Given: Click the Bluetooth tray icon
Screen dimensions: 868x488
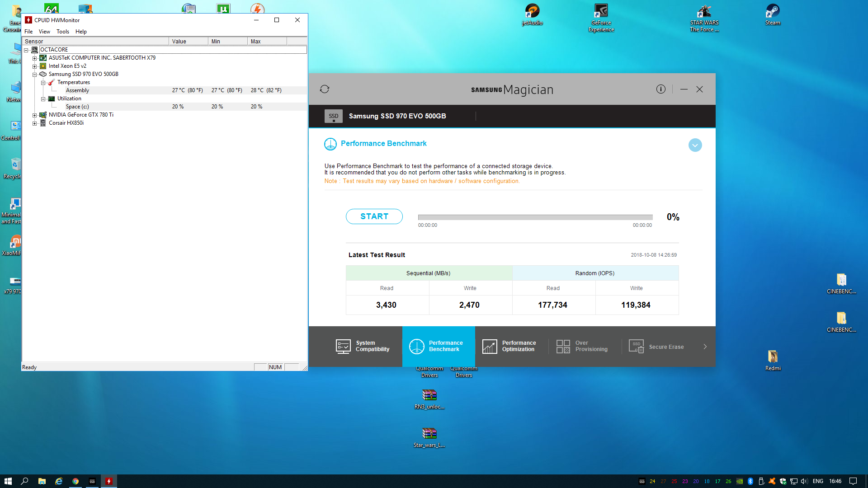Looking at the screenshot, I should pos(750,481).
